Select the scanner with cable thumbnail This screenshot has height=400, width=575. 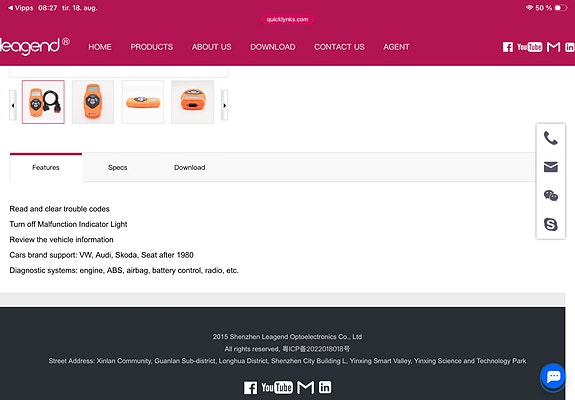click(x=43, y=102)
